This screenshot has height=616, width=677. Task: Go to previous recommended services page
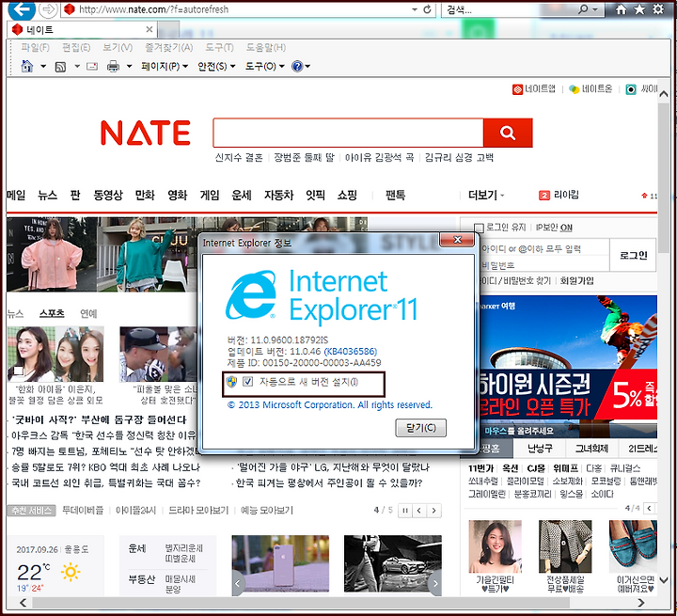[x=419, y=511]
